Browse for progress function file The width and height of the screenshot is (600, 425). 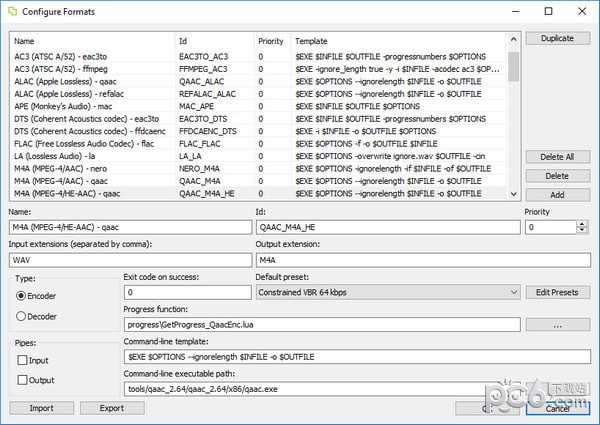pos(557,324)
